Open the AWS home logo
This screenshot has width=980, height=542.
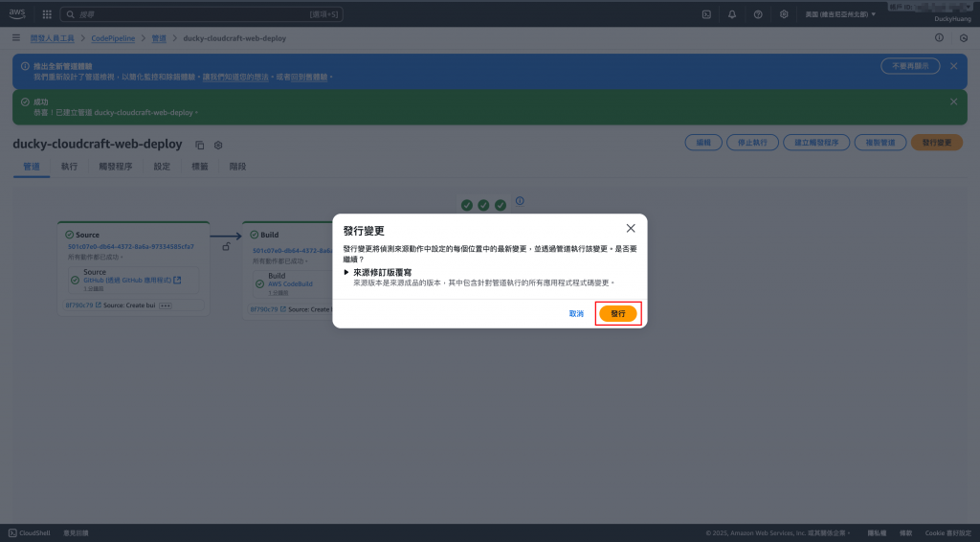(x=17, y=13)
